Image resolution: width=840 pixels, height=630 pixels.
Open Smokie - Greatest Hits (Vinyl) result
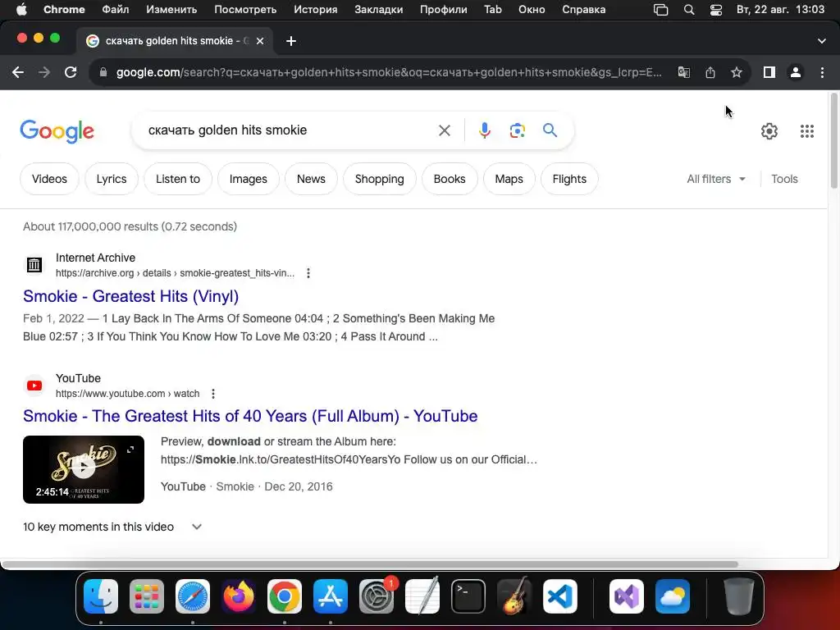tap(130, 296)
